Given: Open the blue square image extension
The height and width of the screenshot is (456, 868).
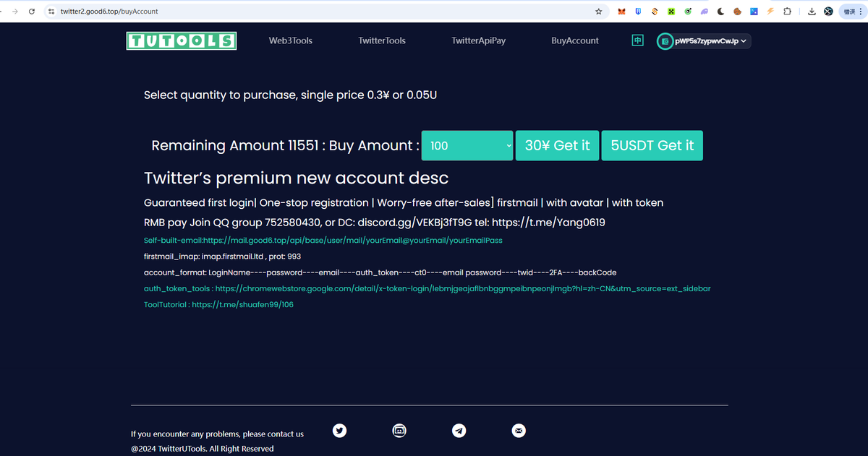Looking at the screenshot, I should coord(754,12).
